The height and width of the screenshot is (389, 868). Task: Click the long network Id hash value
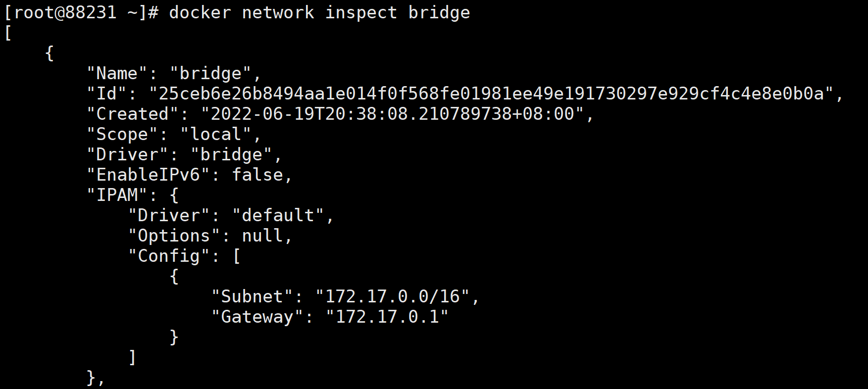[491, 94]
